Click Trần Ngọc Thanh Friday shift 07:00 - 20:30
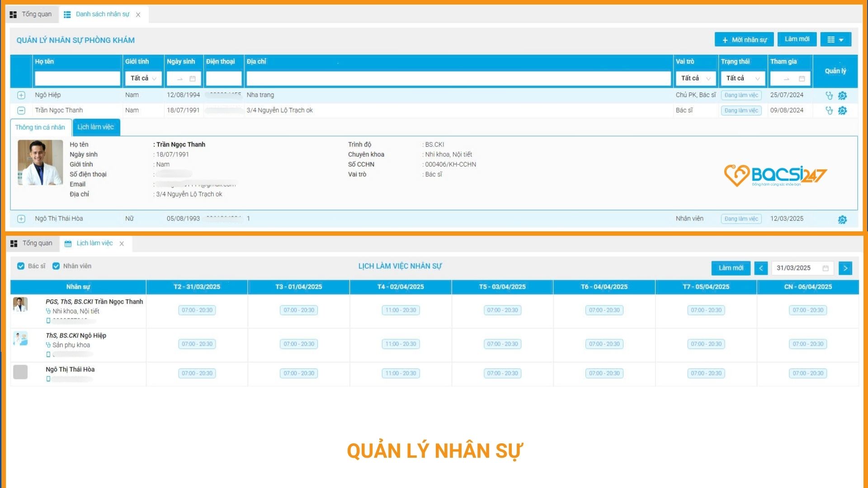The height and width of the screenshot is (488, 868). (x=604, y=310)
